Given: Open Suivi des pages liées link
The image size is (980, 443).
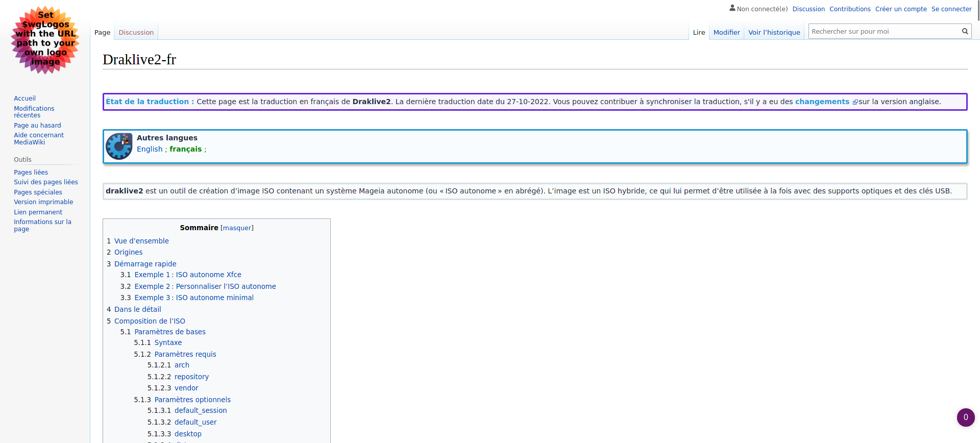Looking at the screenshot, I should 46,182.
